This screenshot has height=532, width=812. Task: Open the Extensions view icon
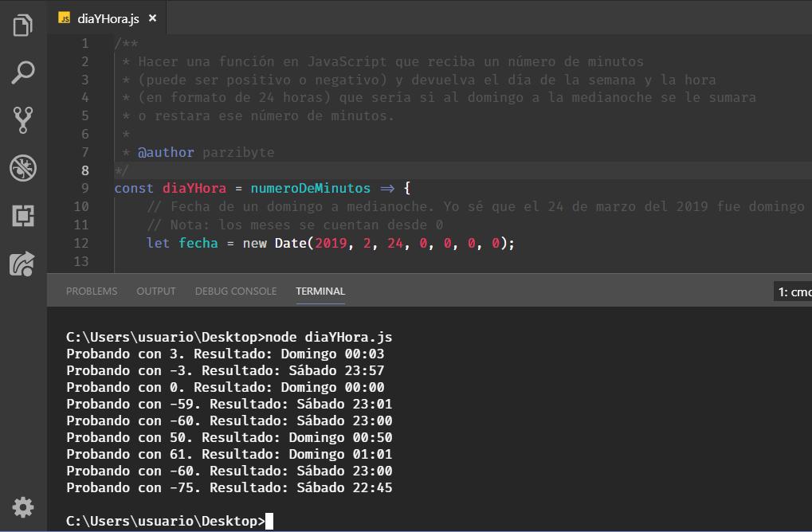[23, 215]
